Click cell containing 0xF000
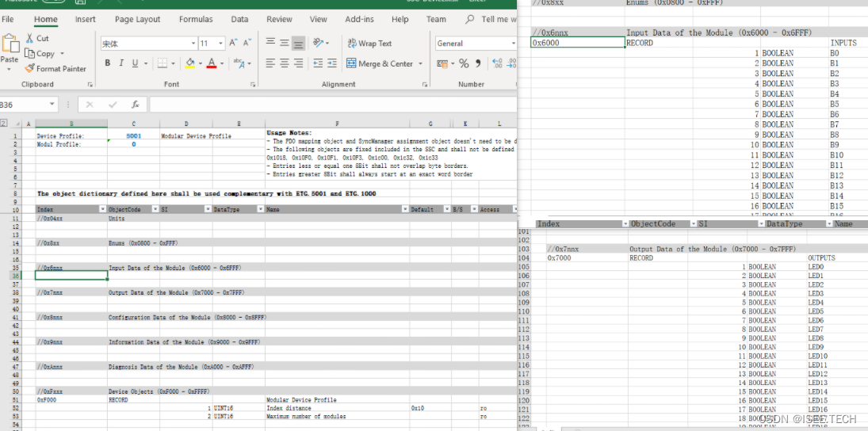 [71, 399]
